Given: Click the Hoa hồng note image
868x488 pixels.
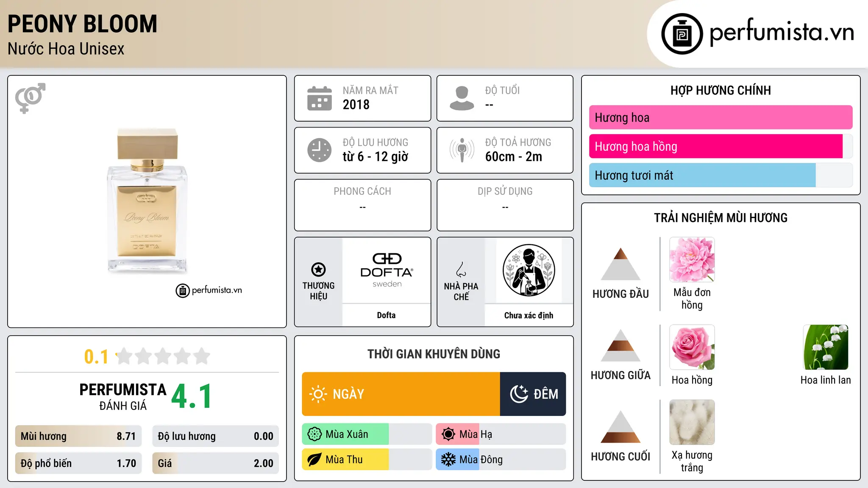Looking at the screenshot, I should (692, 347).
